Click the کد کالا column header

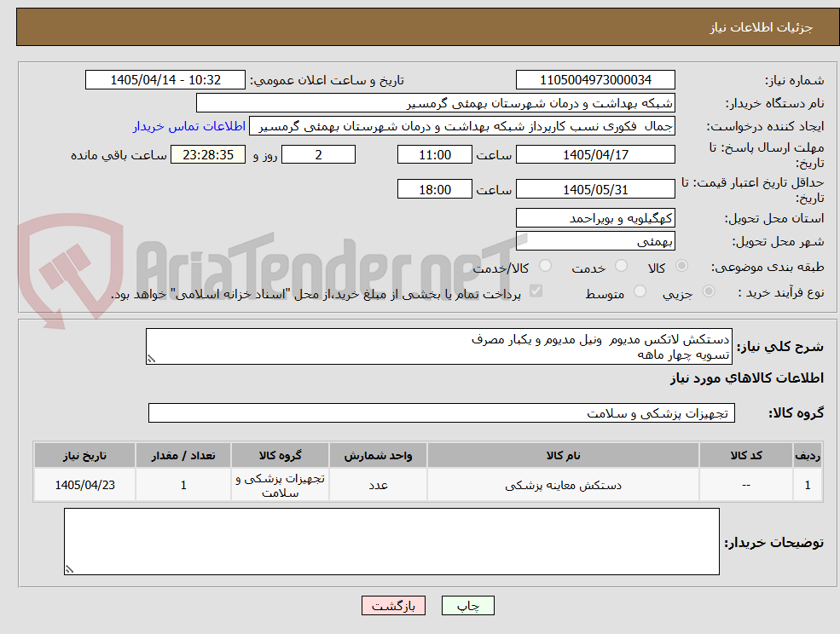[746, 455]
